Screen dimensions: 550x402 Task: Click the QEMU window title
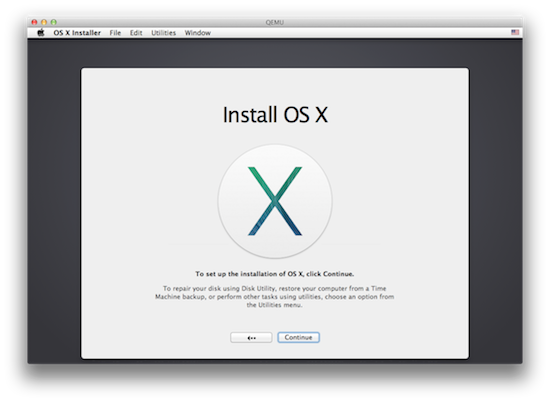[275, 22]
